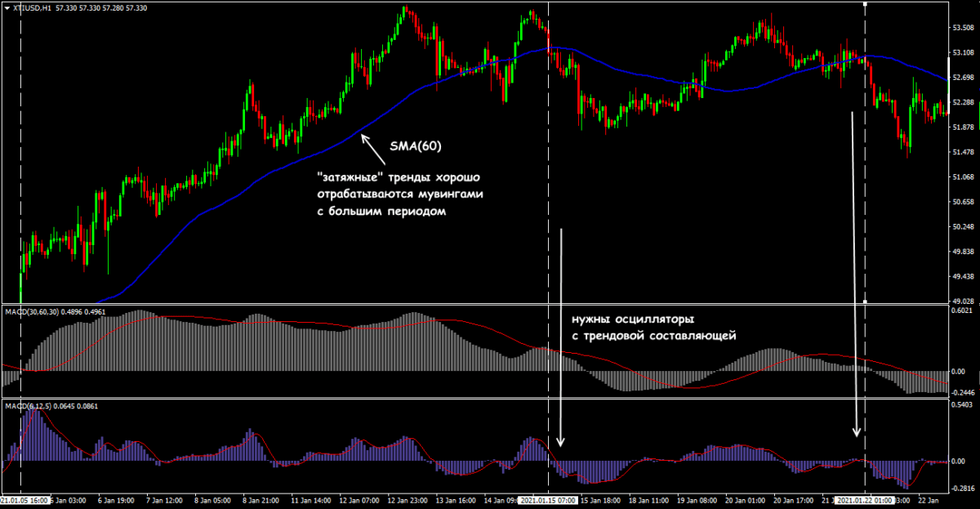Click the 53.508 price scale label
Image resolution: width=980 pixels, height=509 pixels.
964,29
